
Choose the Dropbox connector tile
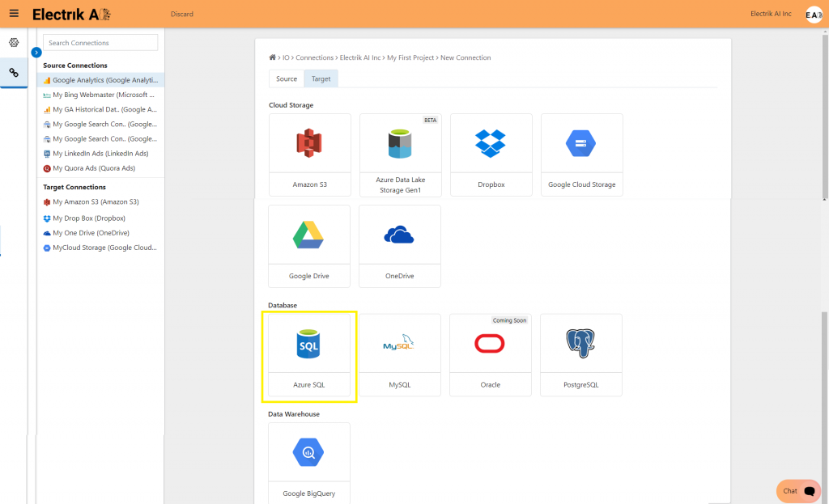coord(491,154)
